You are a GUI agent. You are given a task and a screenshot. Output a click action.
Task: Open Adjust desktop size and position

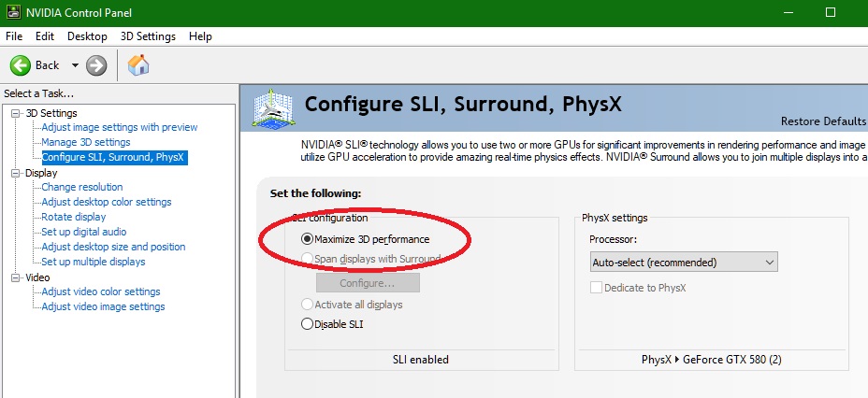[x=113, y=247]
